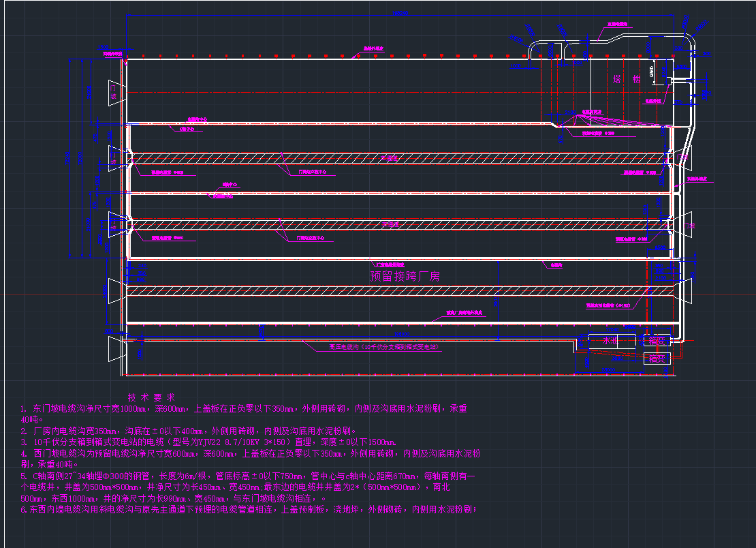756x548 pixels.
Task: Click the top-left 门坡 trapezoid symbol
Action: pos(113,92)
